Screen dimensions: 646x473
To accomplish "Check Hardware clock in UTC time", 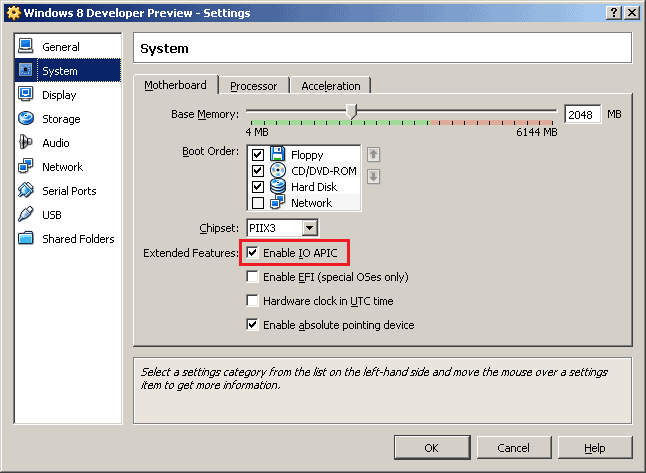I will tap(252, 300).
